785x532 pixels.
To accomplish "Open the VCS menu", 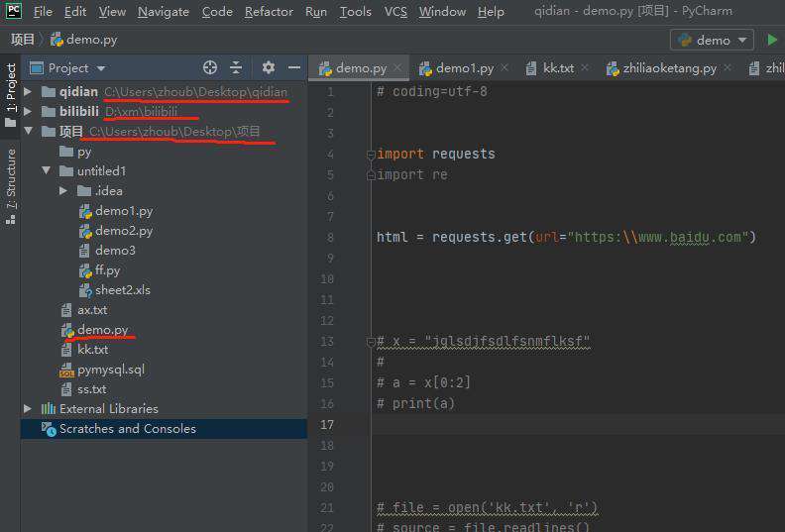I will (395, 11).
